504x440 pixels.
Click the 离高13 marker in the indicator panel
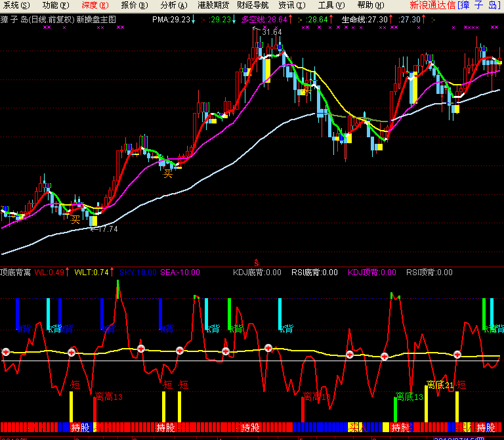108,397
